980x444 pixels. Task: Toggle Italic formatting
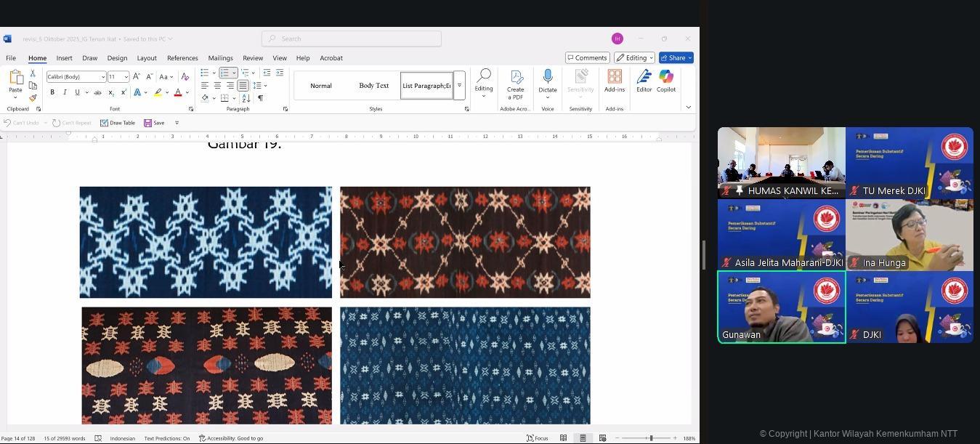coord(65,92)
